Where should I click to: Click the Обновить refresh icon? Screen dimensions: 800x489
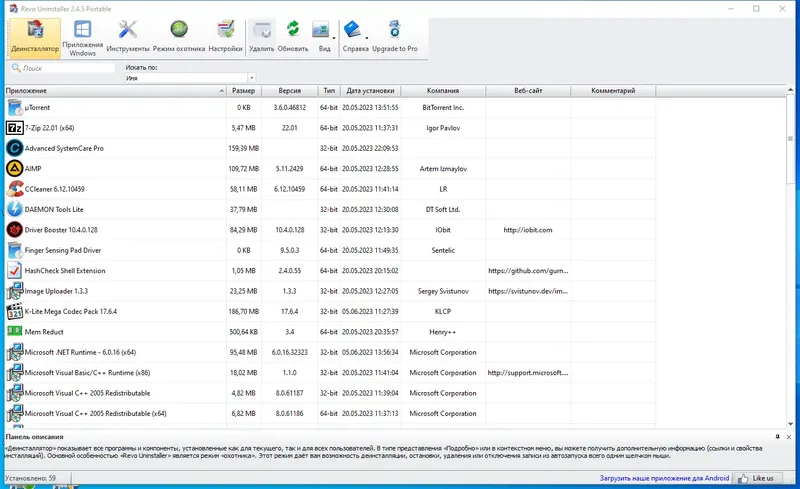tap(293, 37)
